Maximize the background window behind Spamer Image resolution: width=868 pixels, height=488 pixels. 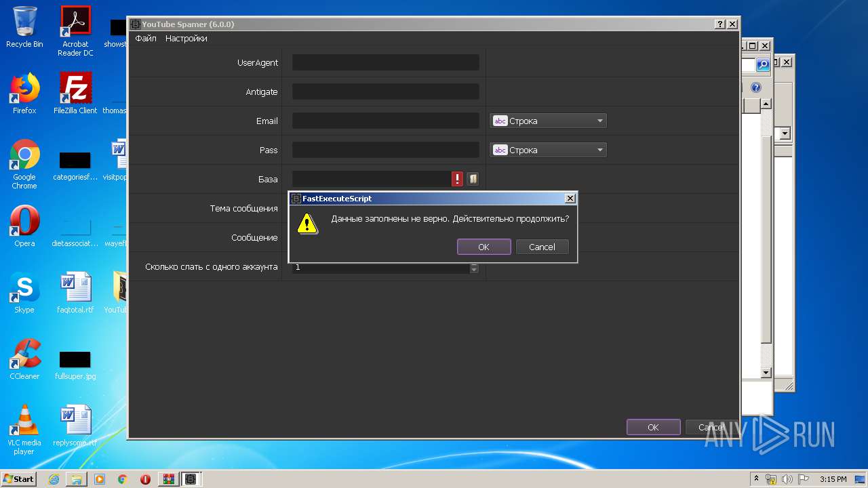(752, 45)
